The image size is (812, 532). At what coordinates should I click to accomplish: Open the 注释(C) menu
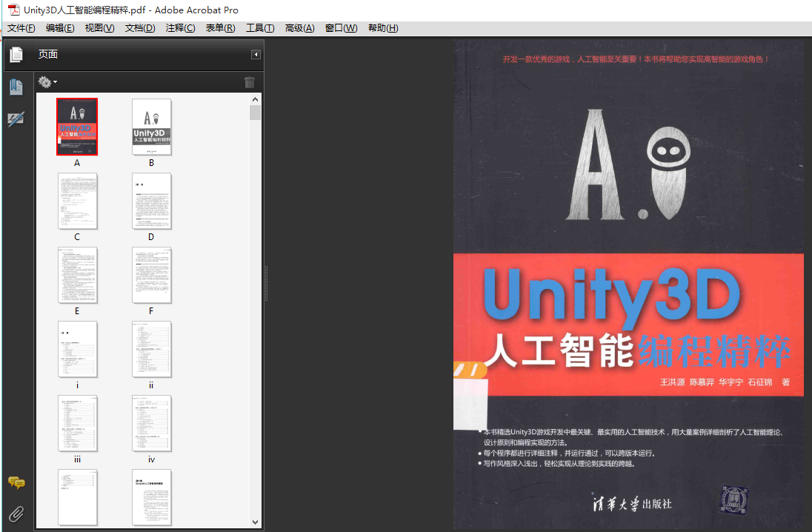(x=180, y=28)
